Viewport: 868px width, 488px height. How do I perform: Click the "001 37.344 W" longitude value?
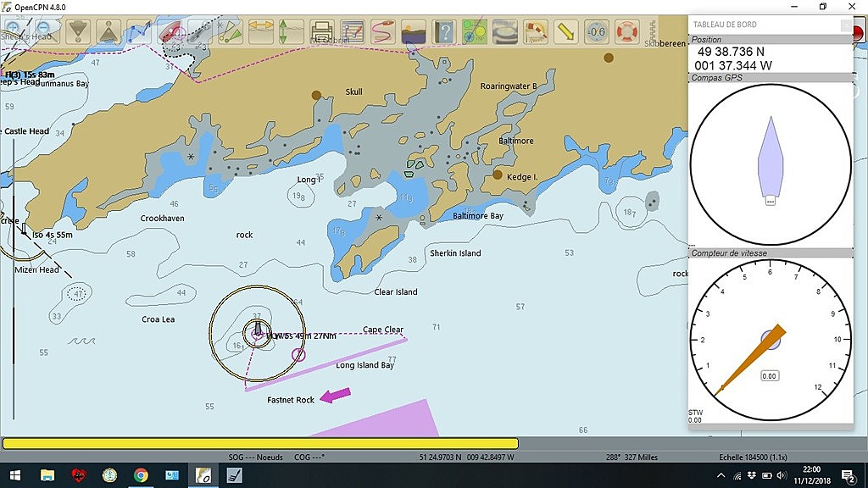(733, 65)
